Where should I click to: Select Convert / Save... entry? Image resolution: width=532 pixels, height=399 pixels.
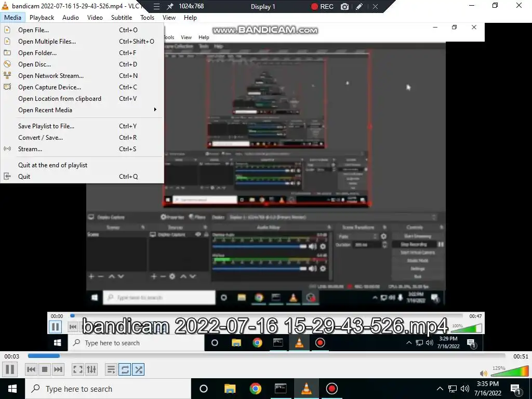click(82, 137)
